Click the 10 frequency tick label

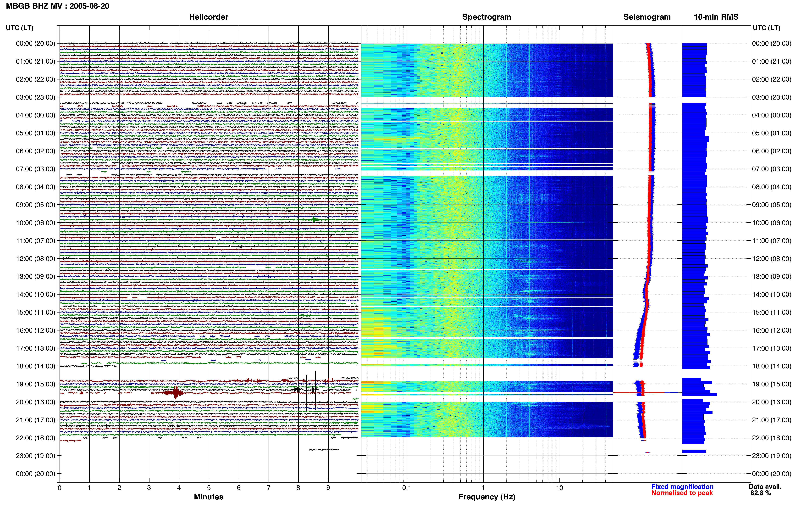point(559,488)
